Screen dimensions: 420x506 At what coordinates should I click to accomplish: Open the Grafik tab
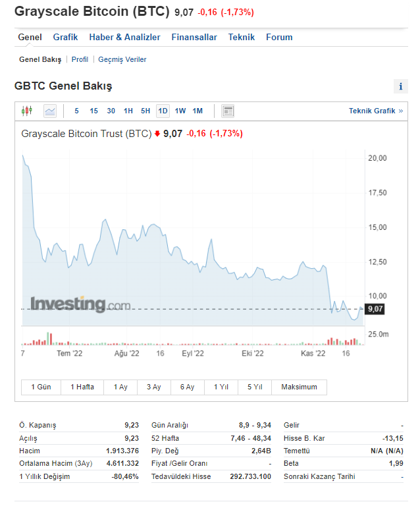[x=65, y=38]
